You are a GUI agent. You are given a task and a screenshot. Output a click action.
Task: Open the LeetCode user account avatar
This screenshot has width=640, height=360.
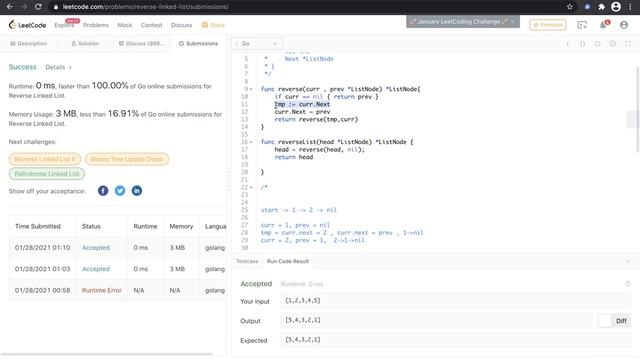coord(624,25)
